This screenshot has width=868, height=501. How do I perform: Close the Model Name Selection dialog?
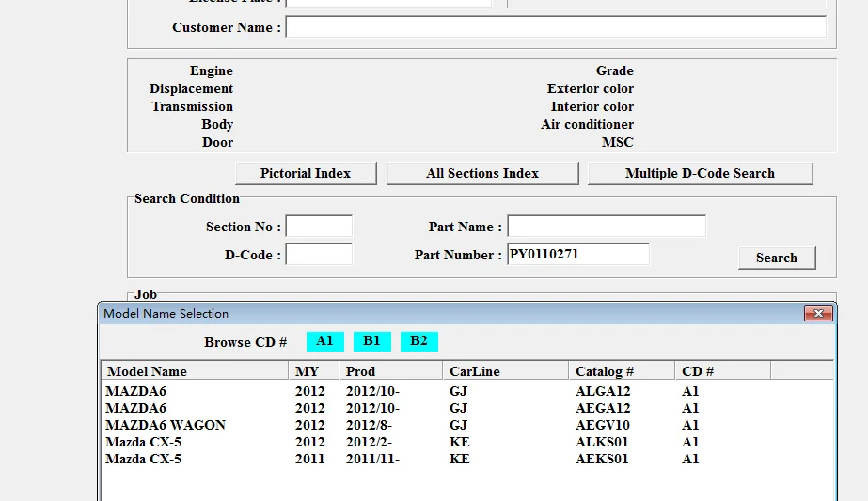coord(818,313)
